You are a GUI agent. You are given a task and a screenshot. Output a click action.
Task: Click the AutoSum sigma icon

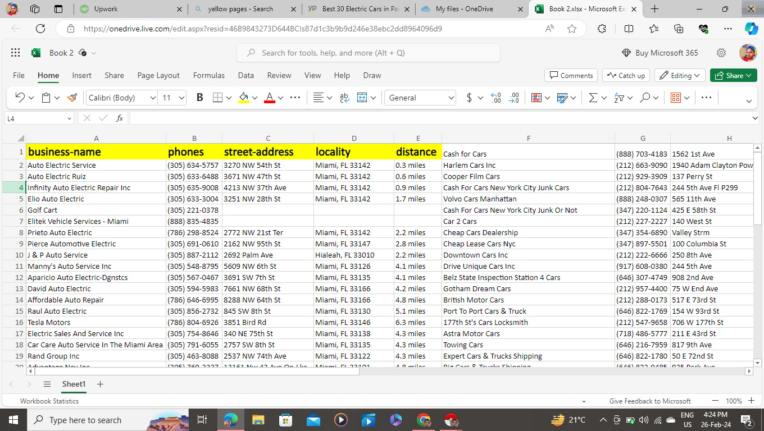coord(592,98)
